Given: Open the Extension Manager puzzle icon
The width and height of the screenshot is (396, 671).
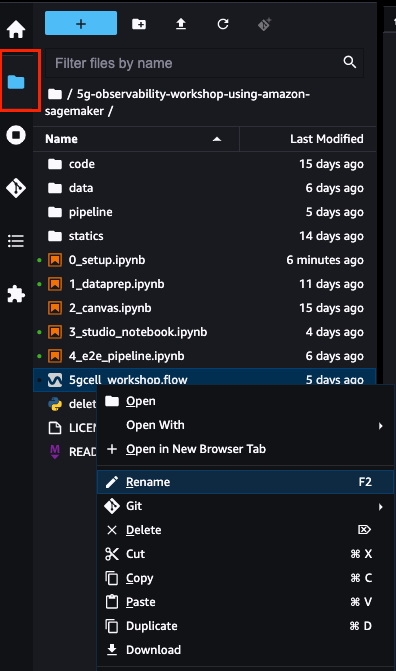Looking at the screenshot, I should 16,294.
